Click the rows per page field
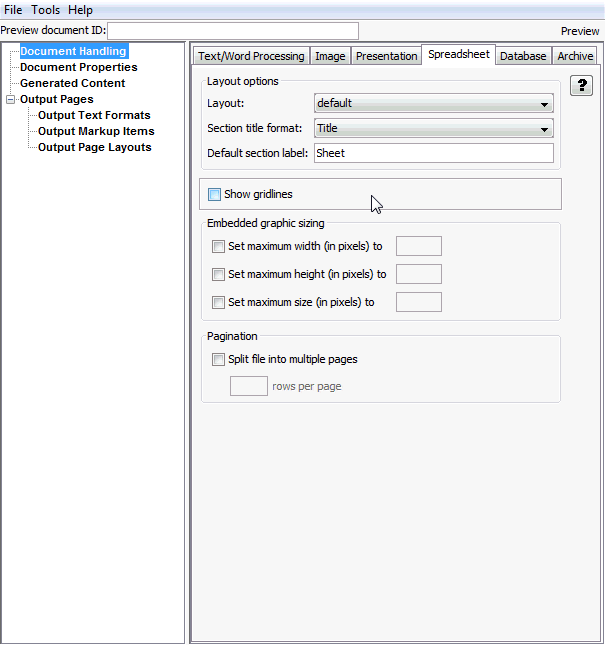 [249, 386]
